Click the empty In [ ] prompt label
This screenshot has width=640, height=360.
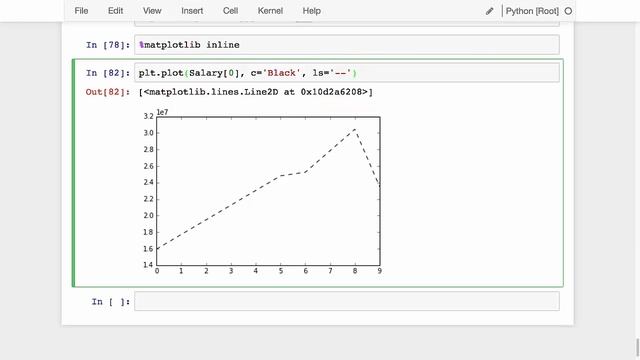pos(111,302)
